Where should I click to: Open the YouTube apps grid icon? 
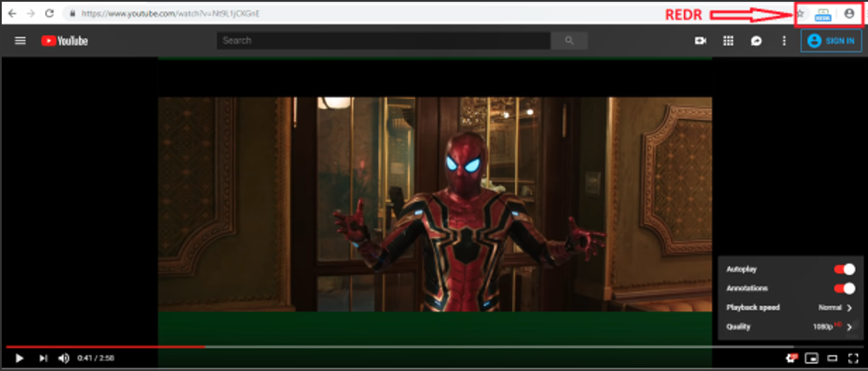point(728,41)
